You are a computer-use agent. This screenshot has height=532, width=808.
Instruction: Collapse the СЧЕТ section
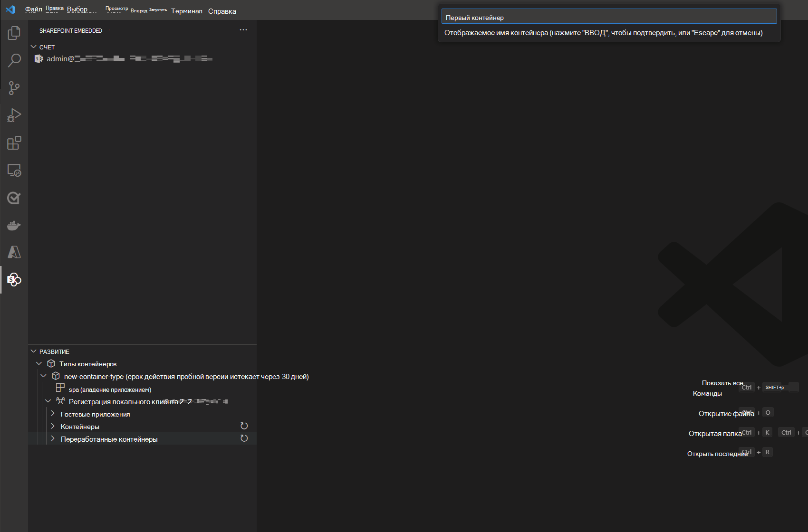34,47
